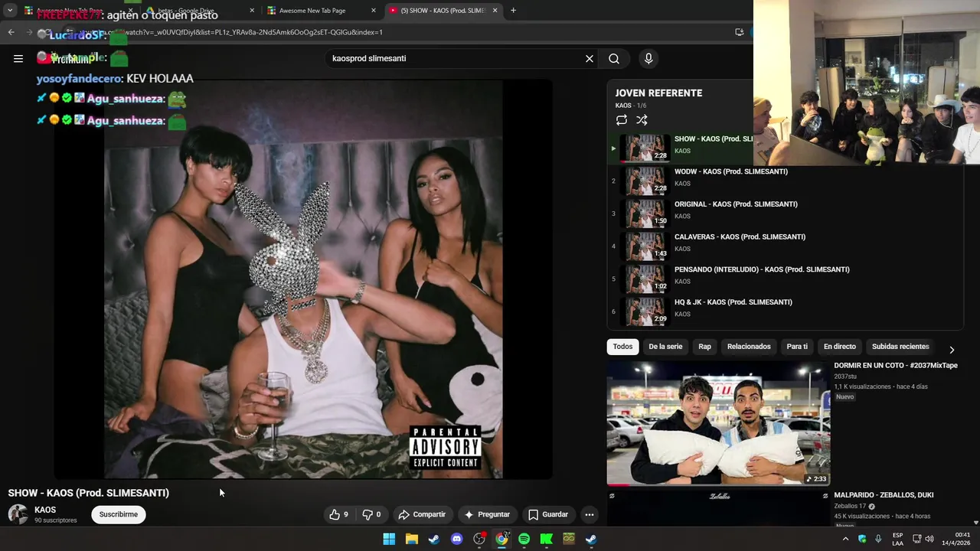Open Spotify from the taskbar
The height and width of the screenshot is (551, 980).
coord(524,539)
